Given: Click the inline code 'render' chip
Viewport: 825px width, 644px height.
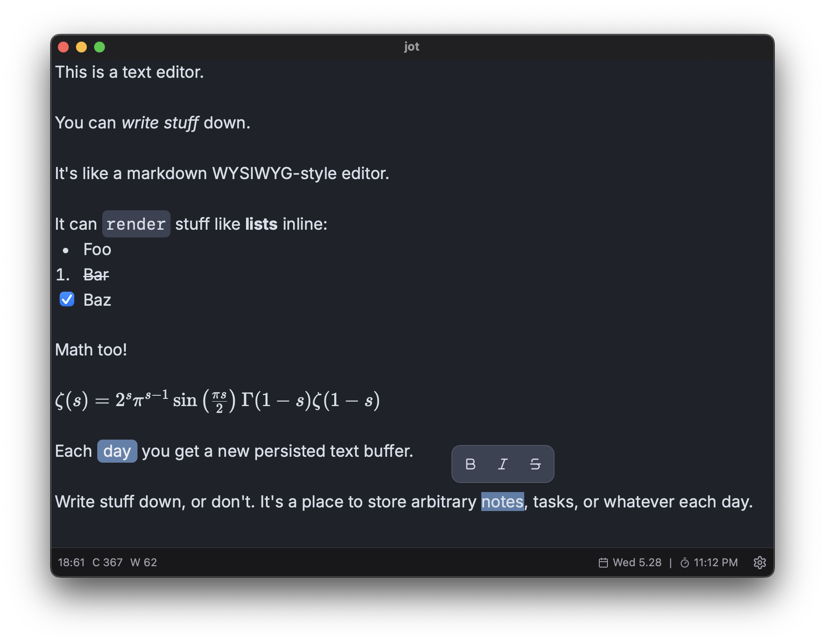Looking at the screenshot, I should [136, 224].
